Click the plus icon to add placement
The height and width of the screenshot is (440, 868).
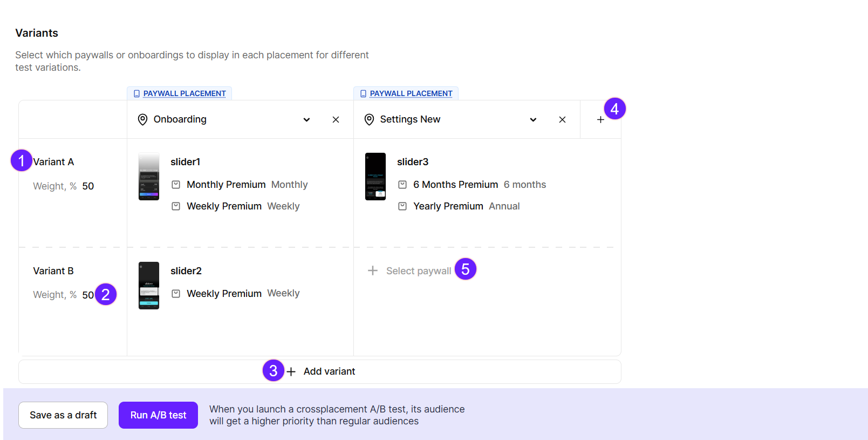coord(600,120)
